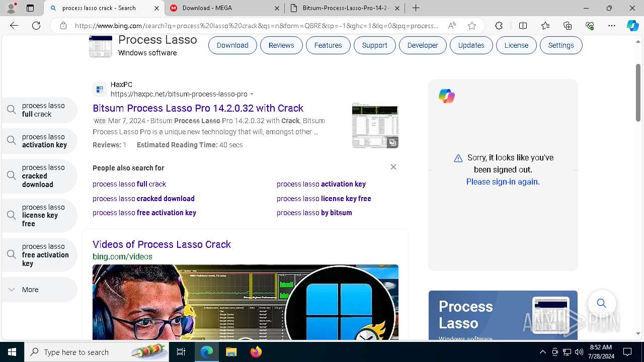Show hidden system tray icons
The image size is (644, 362).
542,352
